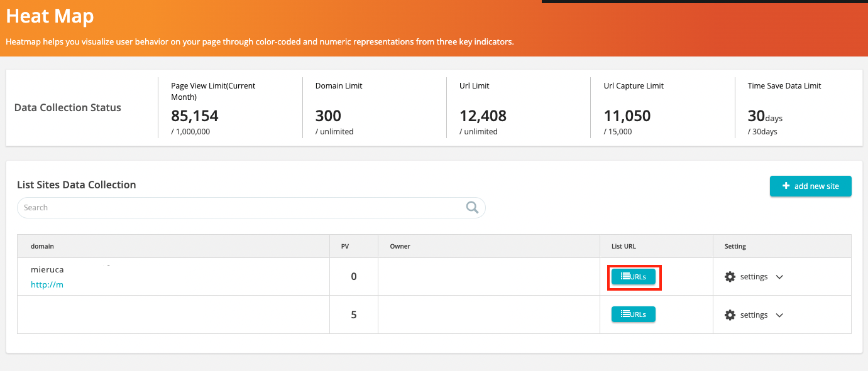The image size is (868, 371).
Task: Click the PV column header
Action: click(345, 246)
